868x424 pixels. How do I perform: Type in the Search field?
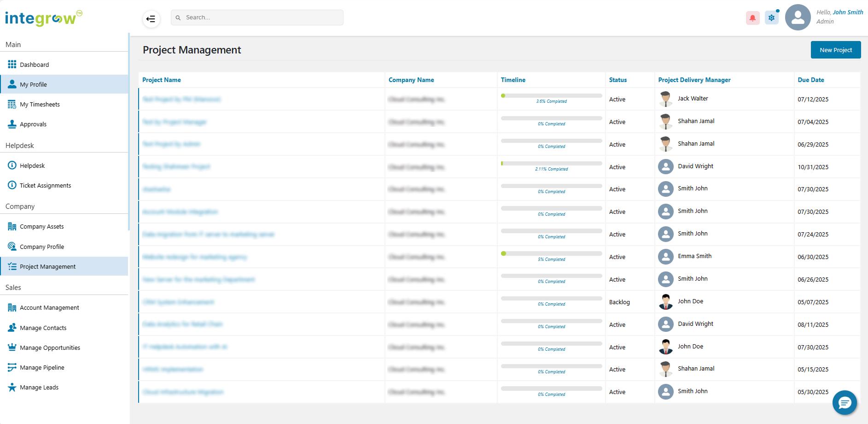262,18
